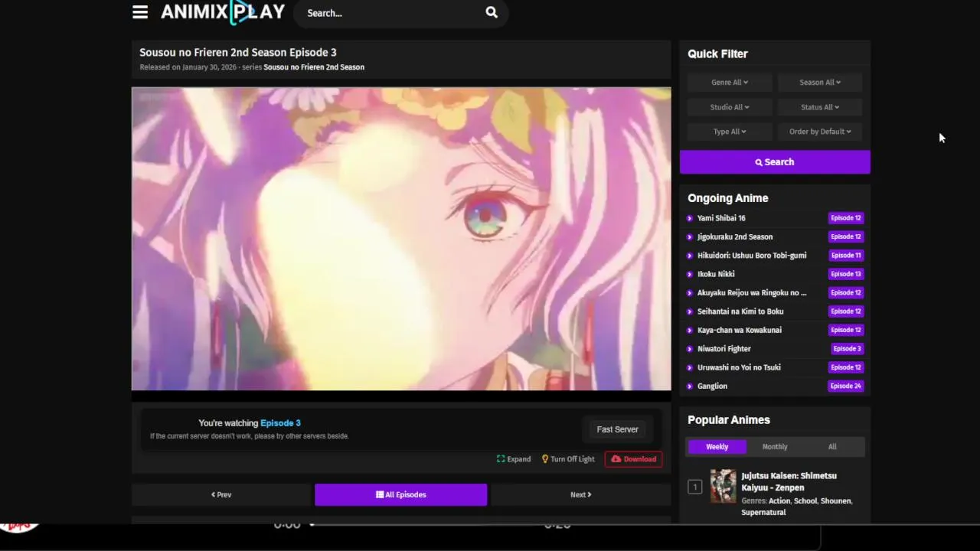Image resolution: width=980 pixels, height=551 pixels.
Task: Open Jujutsu Kaisen Shimetsu Kaiyuu thumbnail
Action: pyautogui.click(x=723, y=486)
